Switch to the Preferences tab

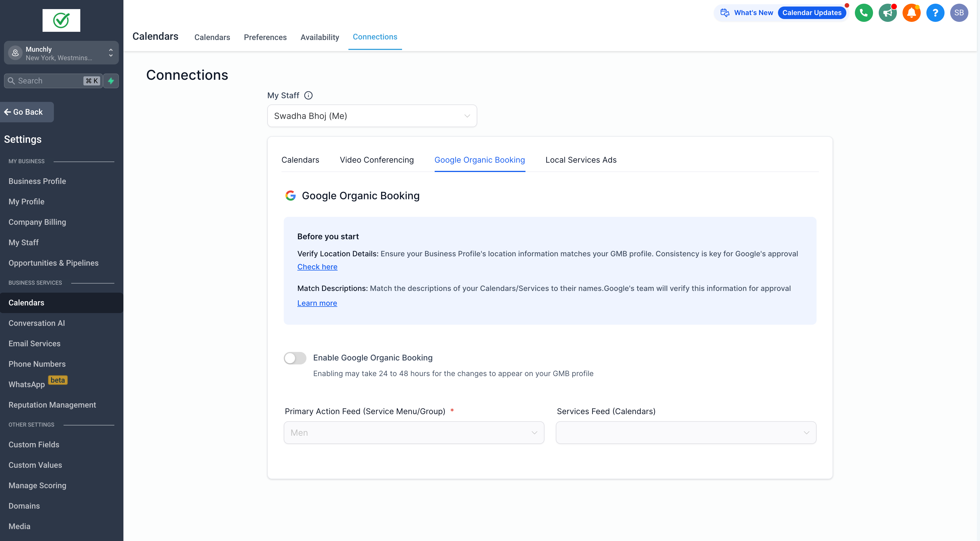pyautogui.click(x=265, y=37)
